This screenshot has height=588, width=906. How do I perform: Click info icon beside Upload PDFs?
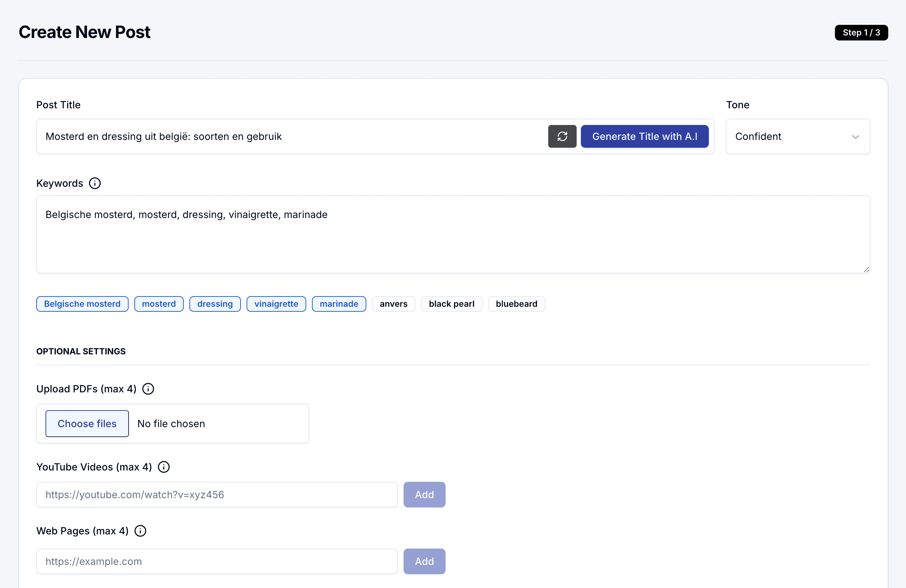(x=148, y=389)
